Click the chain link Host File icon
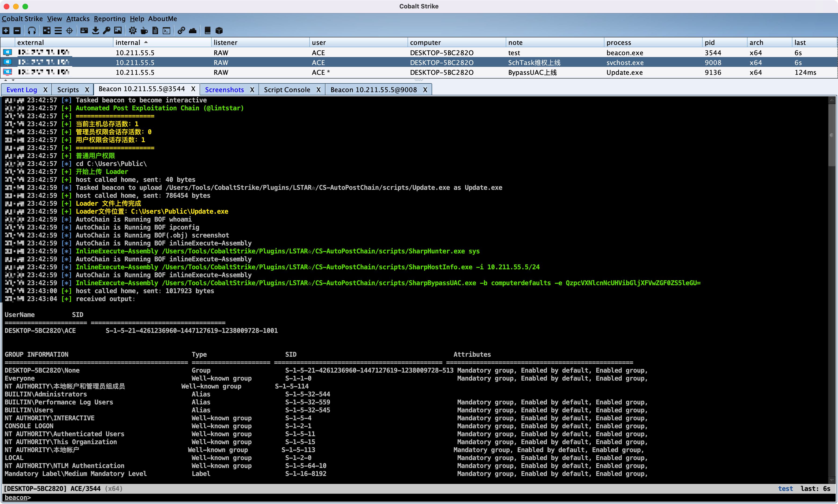This screenshot has width=838, height=504. (181, 31)
